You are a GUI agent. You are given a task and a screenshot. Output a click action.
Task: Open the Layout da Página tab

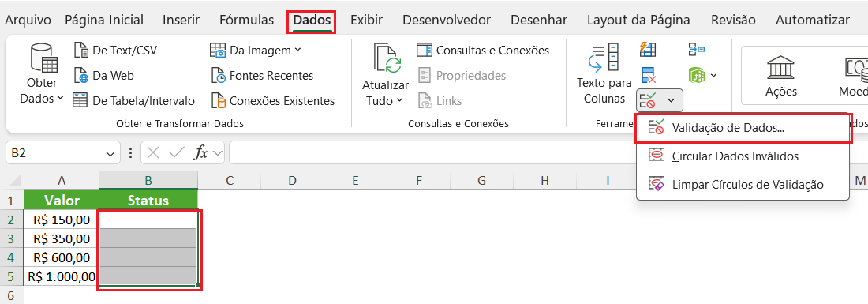638,21
